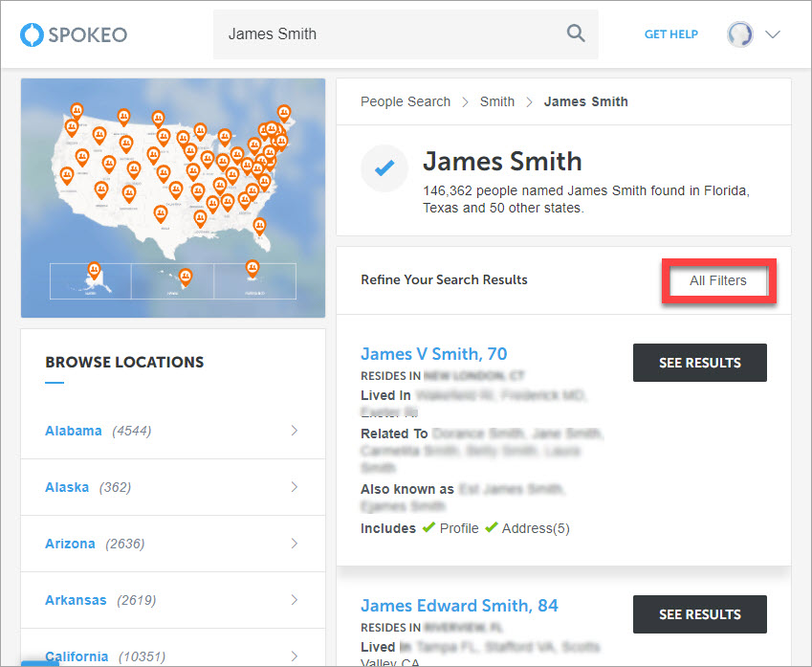This screenshot has height=667, width=812.
Task: Browse the Arkansas location link
Action: [x=76, y=600]
